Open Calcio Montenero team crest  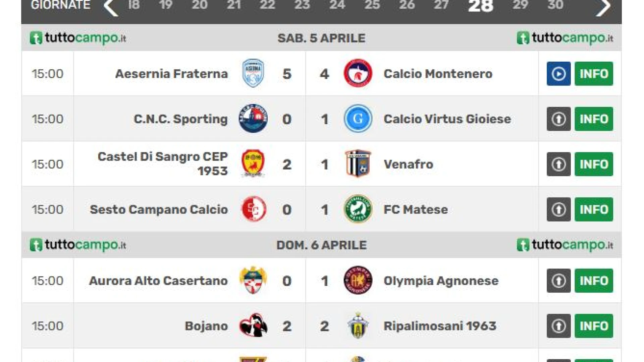coord(358,73)
